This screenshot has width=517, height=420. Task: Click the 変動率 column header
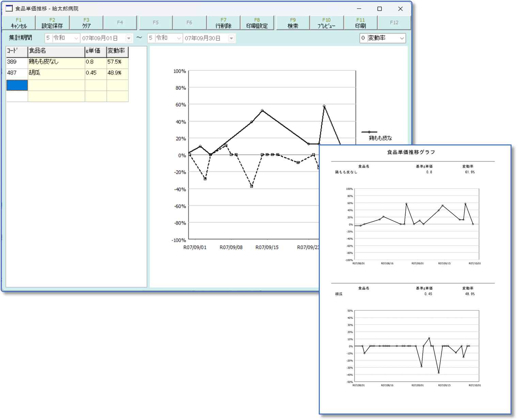pyautogui.click(x=117, y=51)
